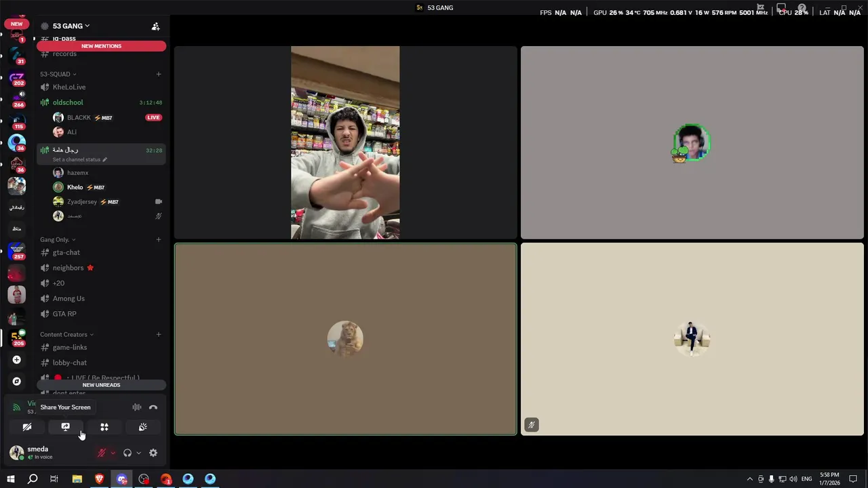Open the Activities launcher icon
This screenshot has height=488, width=868.
click(x=104, y=427)
